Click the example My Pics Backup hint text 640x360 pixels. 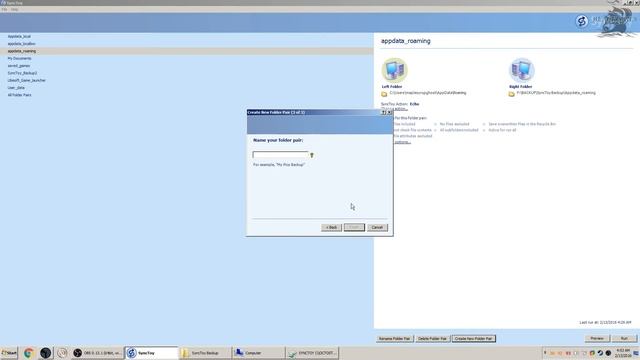[279, 164]
